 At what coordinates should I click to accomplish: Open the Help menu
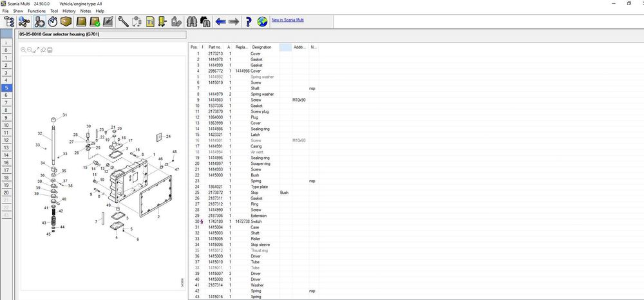100,11
